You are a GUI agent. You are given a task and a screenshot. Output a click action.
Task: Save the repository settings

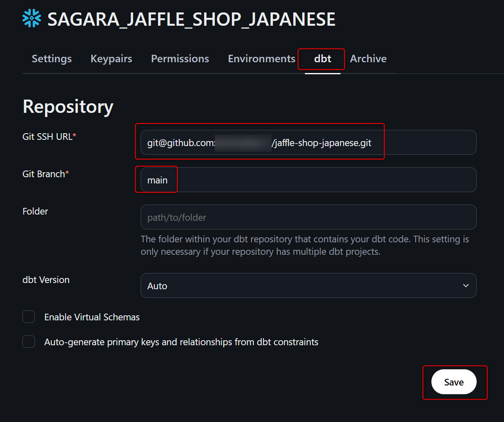454,382
